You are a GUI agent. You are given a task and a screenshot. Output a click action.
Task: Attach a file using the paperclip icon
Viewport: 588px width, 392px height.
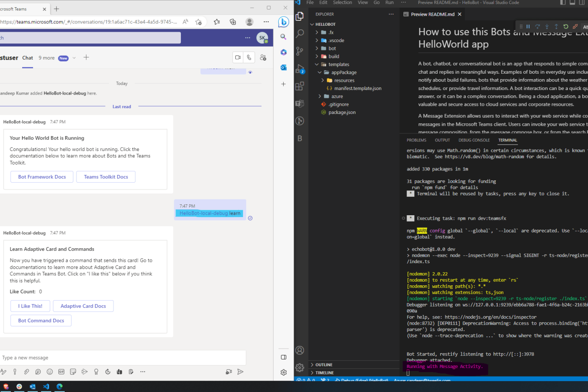[26, 372]
